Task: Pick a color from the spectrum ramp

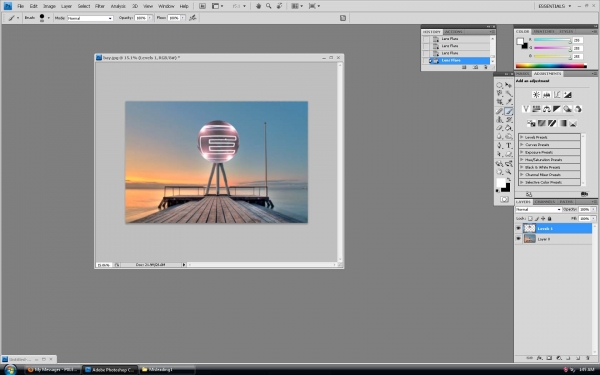Action: point(551,66)
